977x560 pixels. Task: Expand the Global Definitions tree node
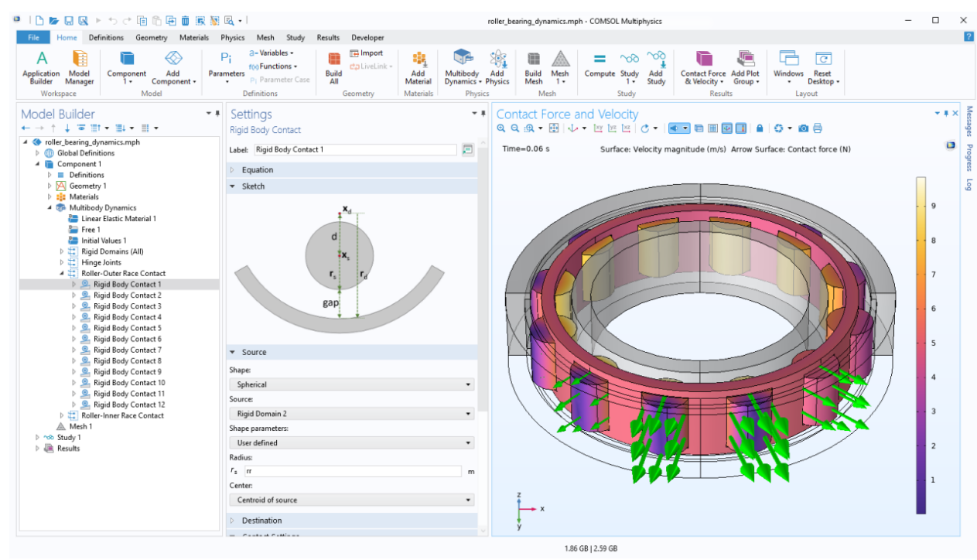[x=37, y=153]
